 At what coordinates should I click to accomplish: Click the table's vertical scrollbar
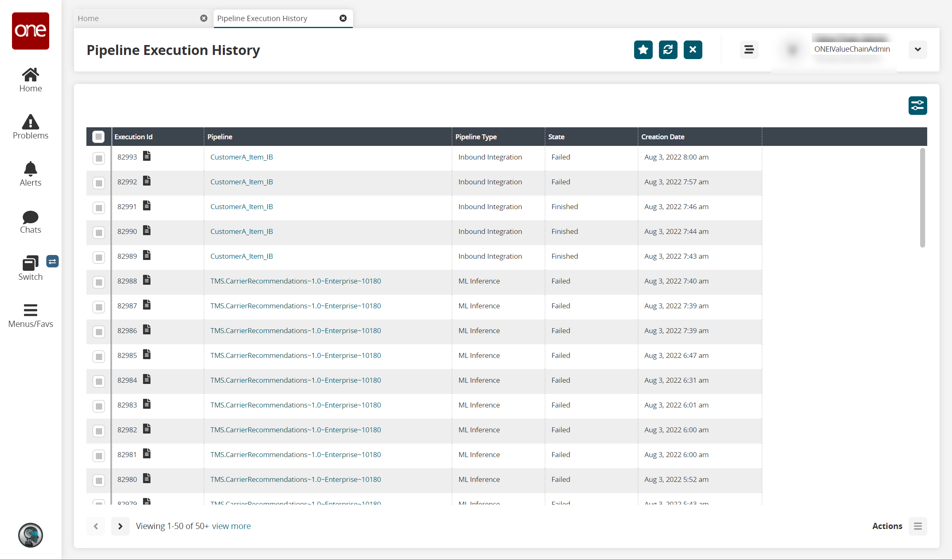922,198
